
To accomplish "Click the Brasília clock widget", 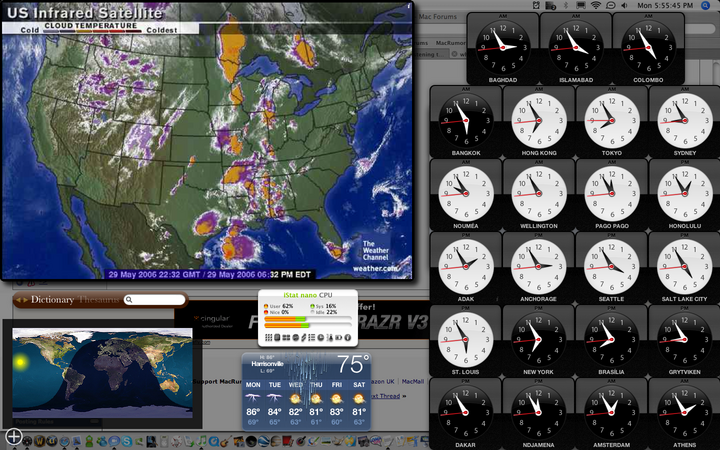I will pyautogui.click(x=612, y=341).
